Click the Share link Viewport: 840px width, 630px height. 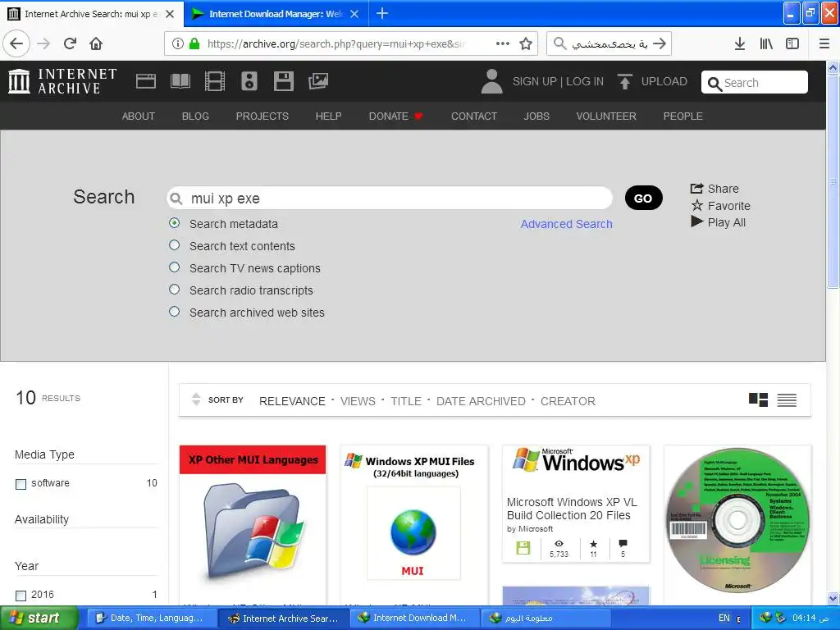point(714,189)
